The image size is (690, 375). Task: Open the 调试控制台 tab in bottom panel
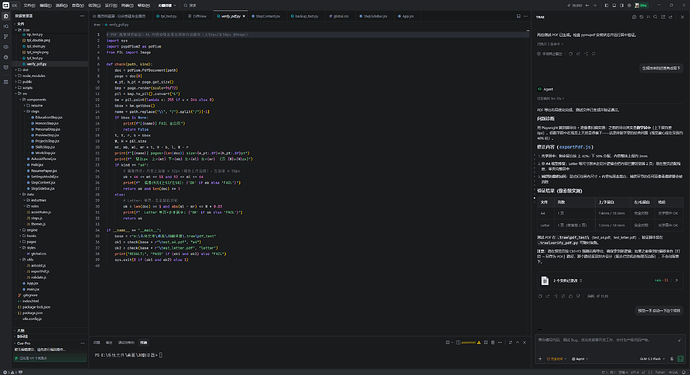click(x=126, y=342)
